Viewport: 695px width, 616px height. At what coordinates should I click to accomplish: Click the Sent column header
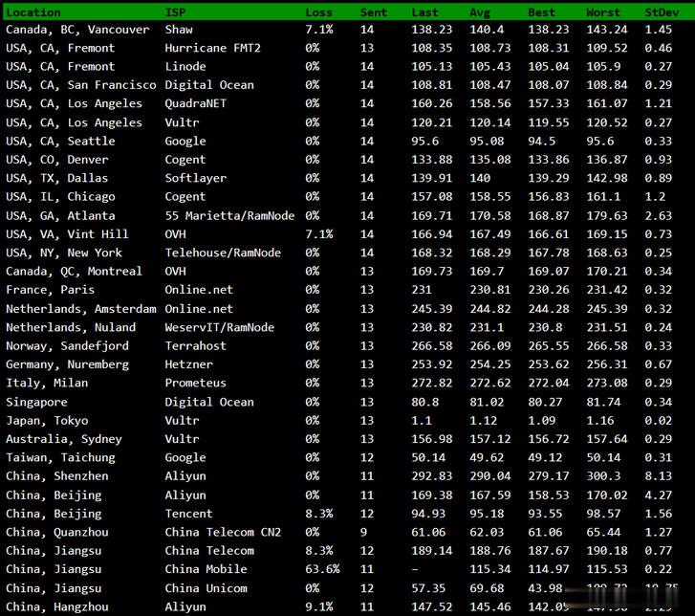point(373,12)
